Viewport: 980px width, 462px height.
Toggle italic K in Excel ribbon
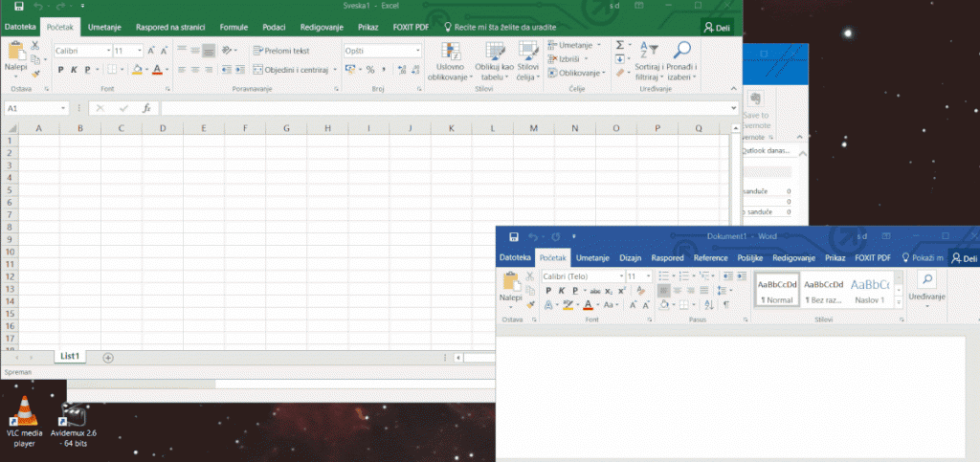(74, 70)
